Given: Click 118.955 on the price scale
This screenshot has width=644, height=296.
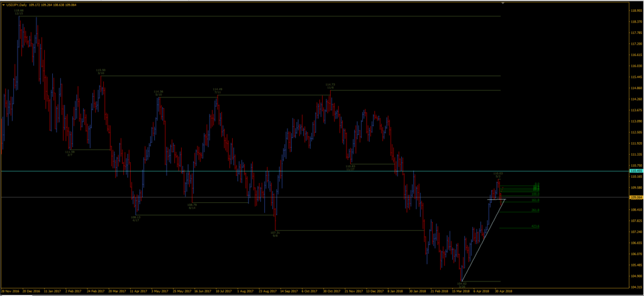Looking at the screenshot, I should pyautogui.click(x=636, y=10).
